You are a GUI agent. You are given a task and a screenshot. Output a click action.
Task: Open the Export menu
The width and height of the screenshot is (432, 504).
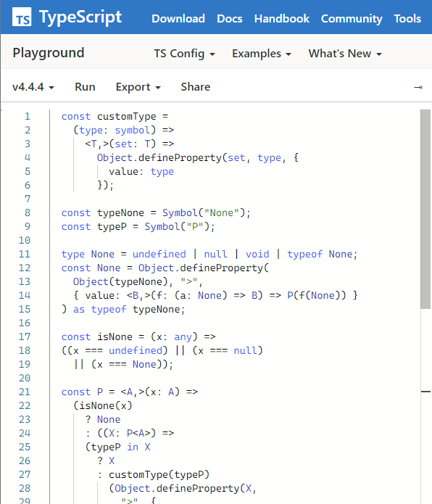[x=138, y=87]
